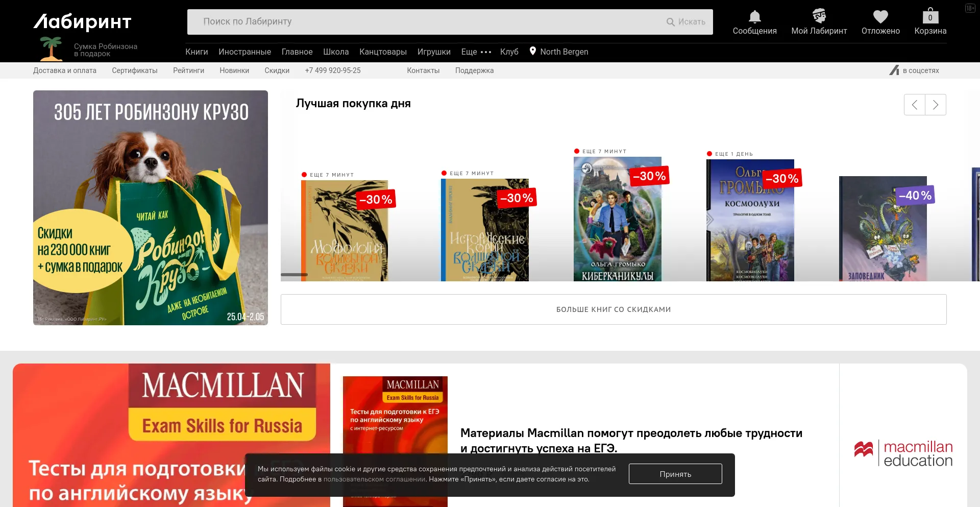Viewport: 980px width, 507px height.
Task: Open the 'в соцсетях' Лабиринт icon link
Action: click(894, 70)
